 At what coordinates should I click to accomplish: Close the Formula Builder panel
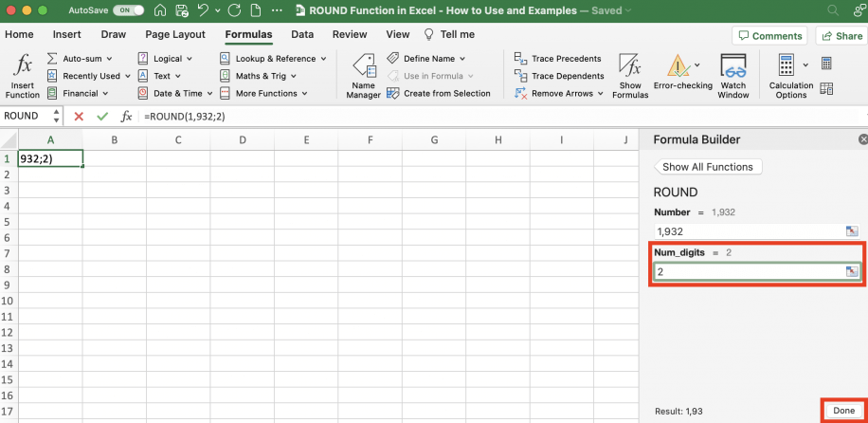click(862, 139)
